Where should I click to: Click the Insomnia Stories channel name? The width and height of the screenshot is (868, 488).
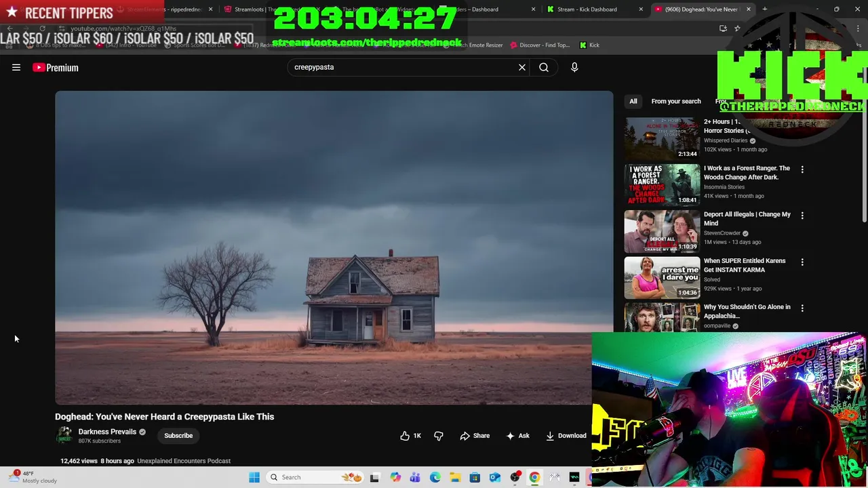pyautogui.click(x=724, y=187)
